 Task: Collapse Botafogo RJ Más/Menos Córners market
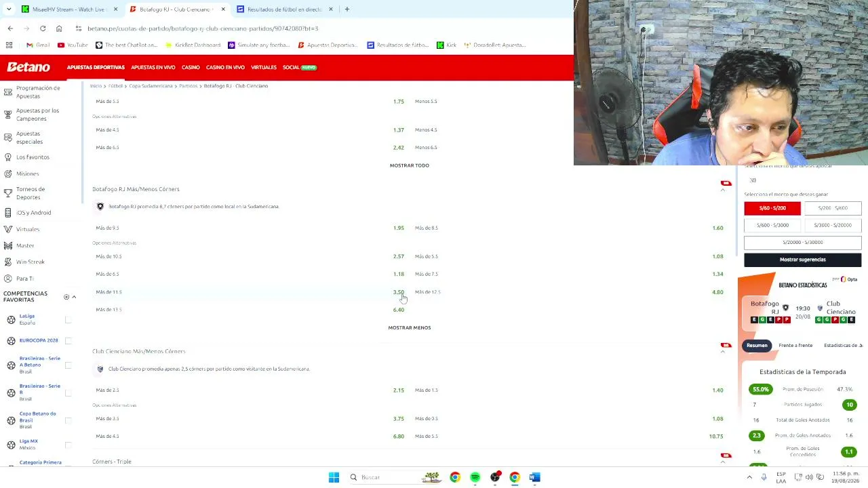(722, 190)
